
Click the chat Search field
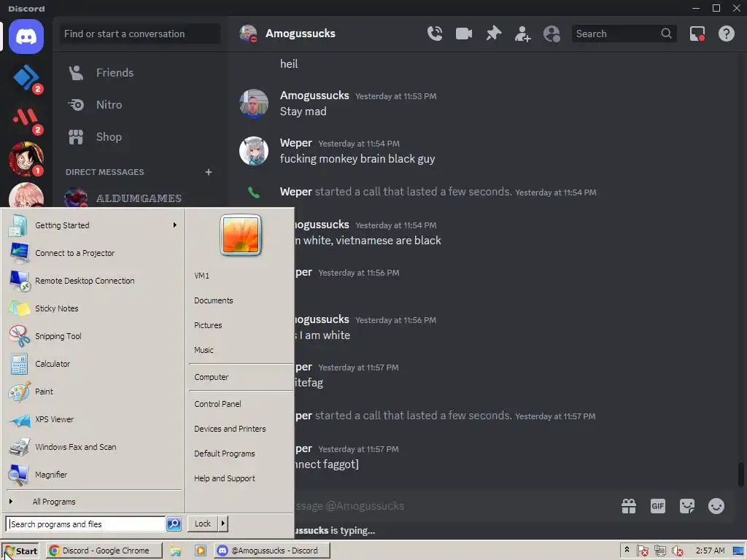click(624, 34)
